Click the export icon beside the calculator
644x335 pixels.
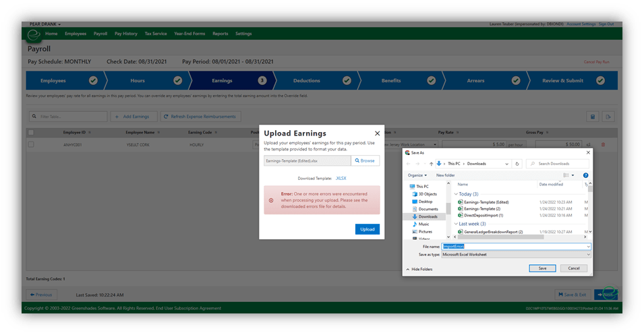pos(608,117)
